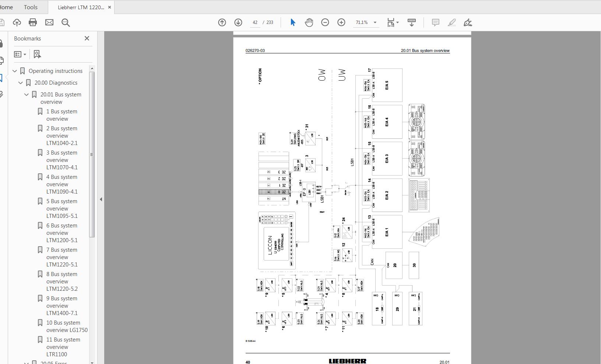Add a comment sticky note

[x=435, y=22]
